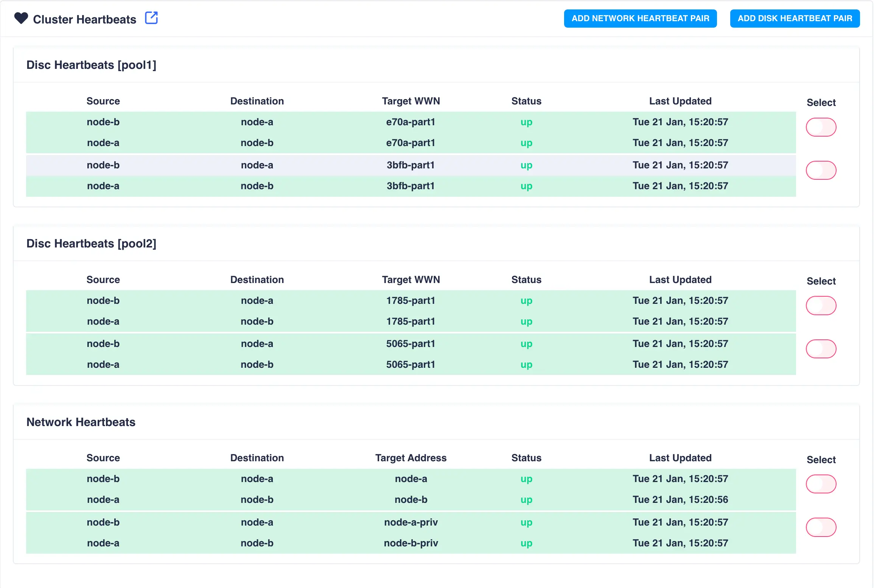Image resolution: width=874 pixels, height=588 pixels.
Task: Enable select switch for 5065-part1 pair
Action: coord(821,349)
